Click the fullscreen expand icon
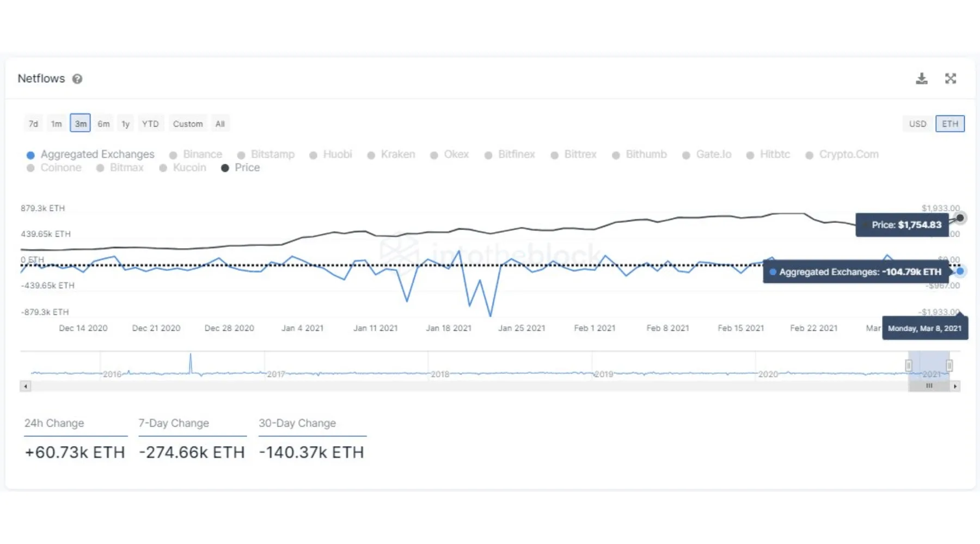 coord(951,79)
